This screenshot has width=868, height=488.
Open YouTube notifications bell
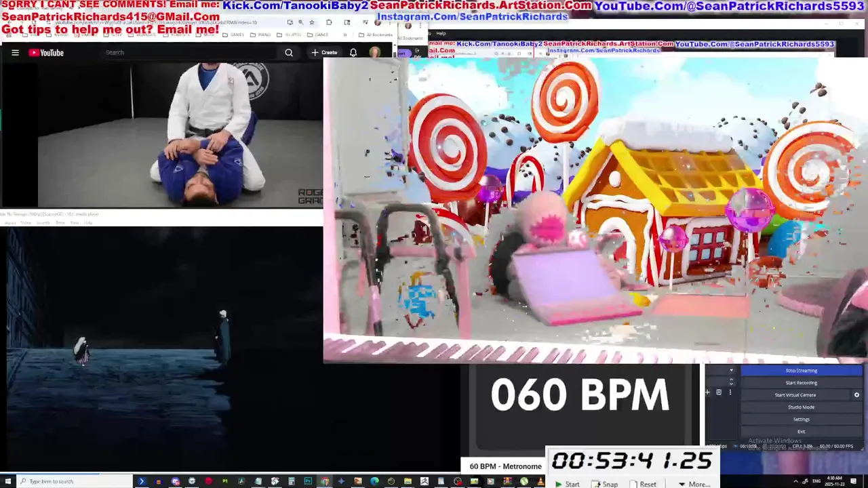[x=353, y=52]
